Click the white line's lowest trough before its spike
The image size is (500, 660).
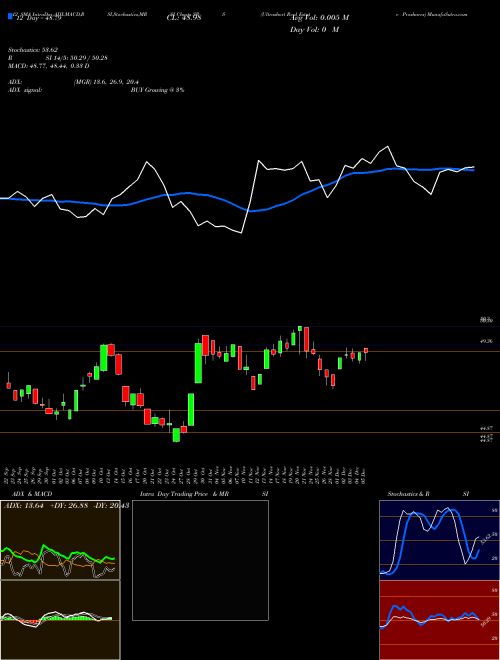pyautogui.click(x=241, y=232)
